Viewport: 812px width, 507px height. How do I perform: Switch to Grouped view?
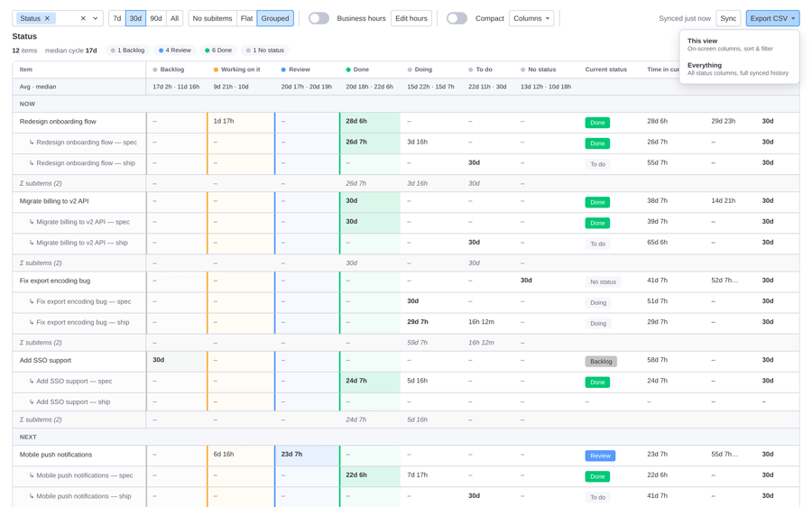(275, 18)
